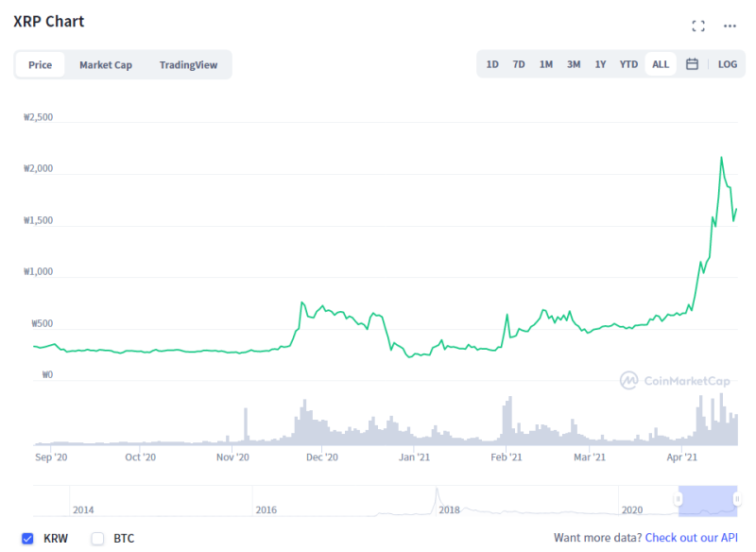Screen dimensions: 756x552
Task: Select the 1D time range
Action: pos(492,64)
